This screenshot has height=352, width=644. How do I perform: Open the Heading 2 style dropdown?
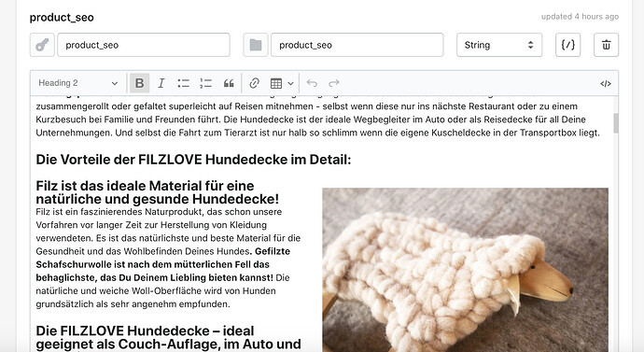click(x=78, y=83)
